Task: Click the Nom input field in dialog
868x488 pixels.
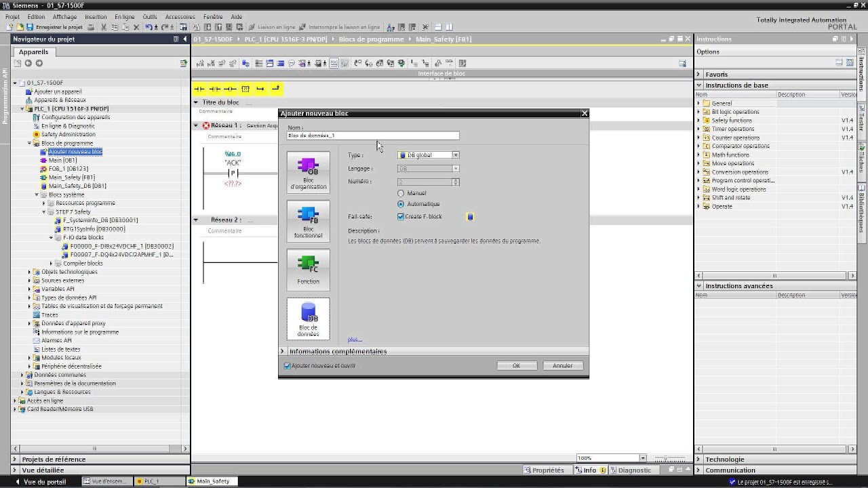Action: (373, 136)
